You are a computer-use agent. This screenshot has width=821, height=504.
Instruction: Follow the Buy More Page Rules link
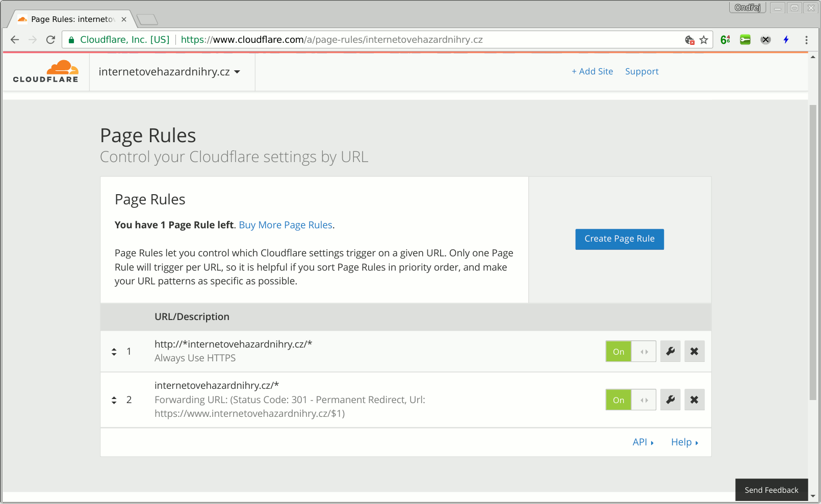pyautogui.click(x=286, y=225)
